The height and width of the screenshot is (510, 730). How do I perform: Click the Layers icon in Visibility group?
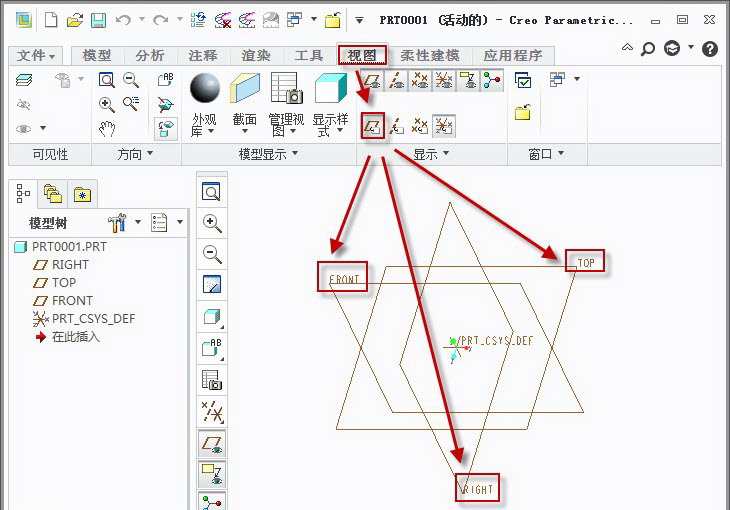tap(24, 80)
